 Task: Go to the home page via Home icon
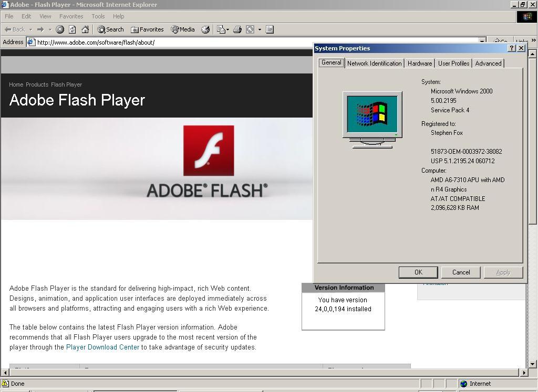point(85,29)
